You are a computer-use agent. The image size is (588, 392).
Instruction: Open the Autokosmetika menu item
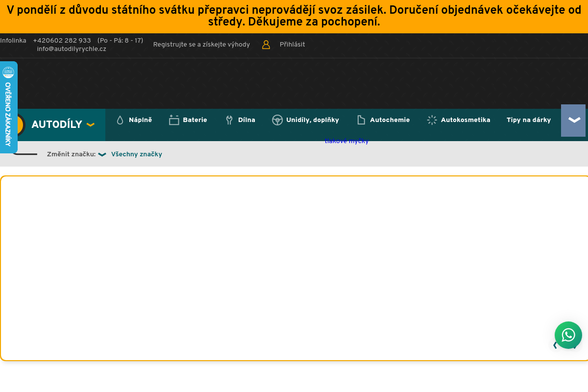[465, 120]
